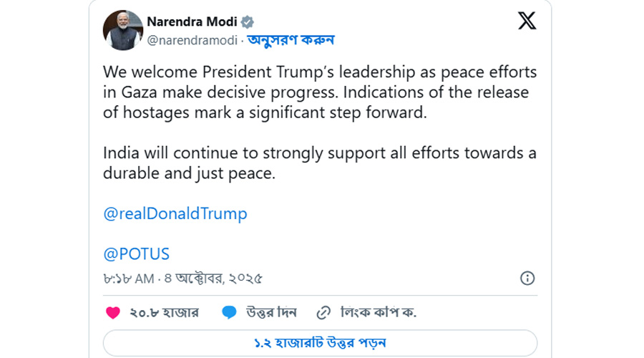
Task: Click the paragraph about India's durable peace support
Action: coord(320,163)
